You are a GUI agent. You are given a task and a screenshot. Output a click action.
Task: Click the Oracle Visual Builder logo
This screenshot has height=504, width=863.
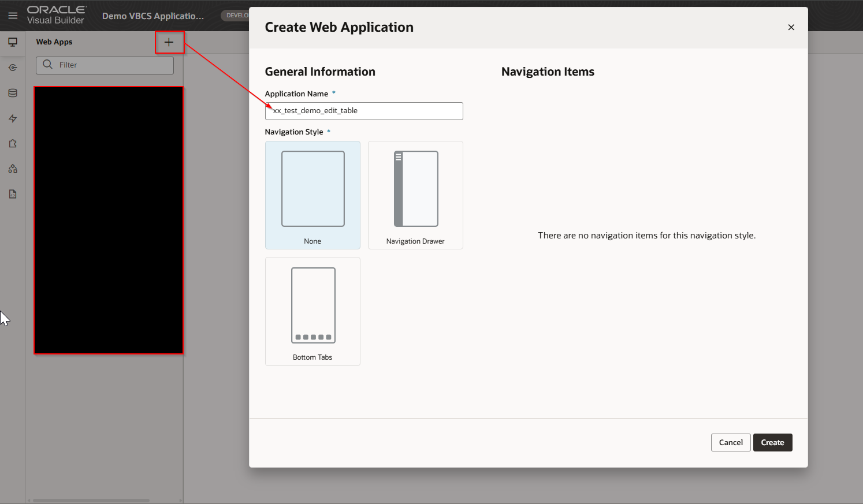point(56,15)
